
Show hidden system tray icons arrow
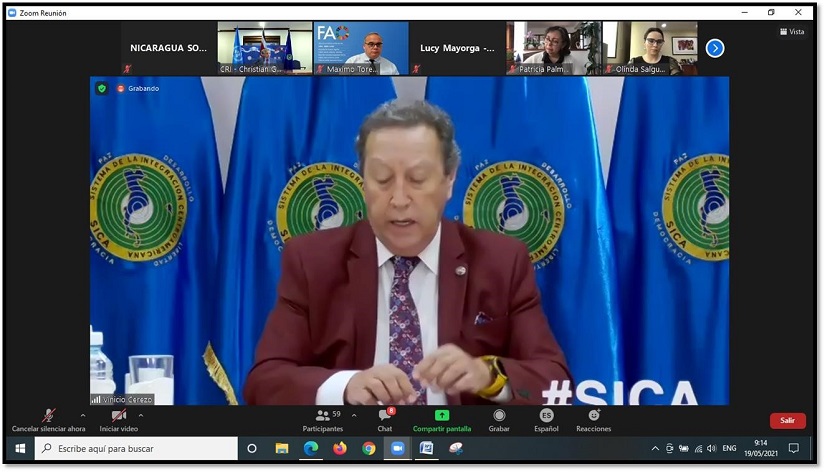tap(655, 448)
